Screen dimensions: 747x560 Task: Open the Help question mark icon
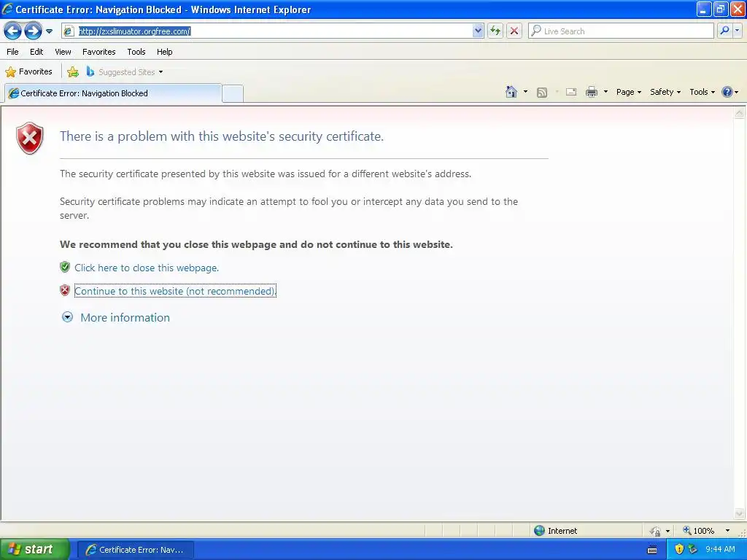tap(727, 92)
